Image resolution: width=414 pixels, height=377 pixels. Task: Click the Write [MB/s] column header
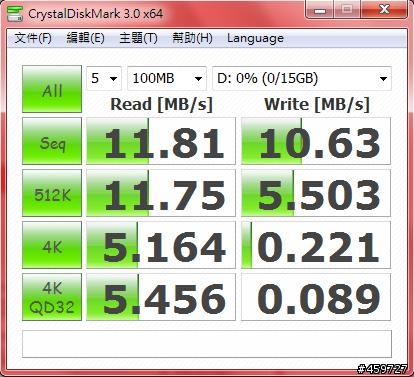317,105
